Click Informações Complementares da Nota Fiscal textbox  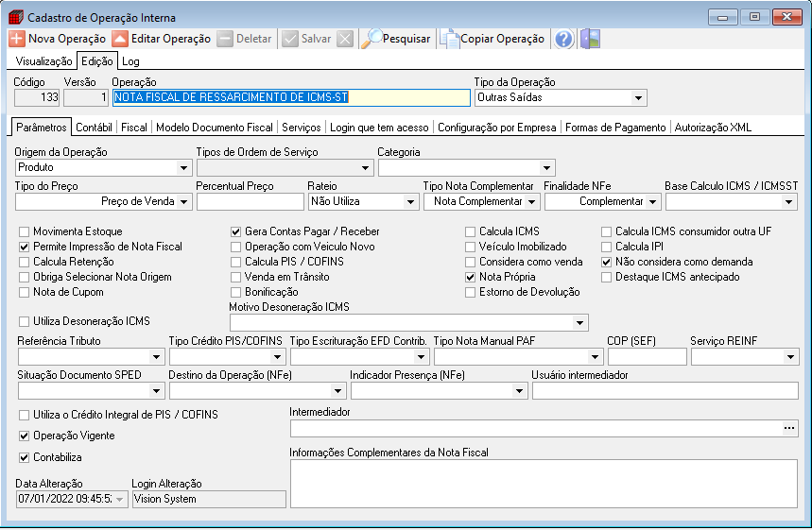click(544, 484)
